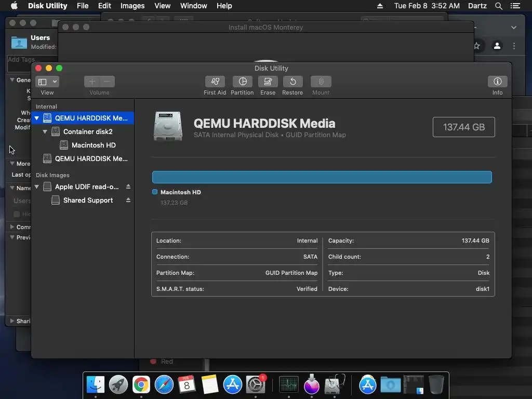This screenshot has width=532, height=399.
Task: Open the Help menu
Action: [224, 6]
